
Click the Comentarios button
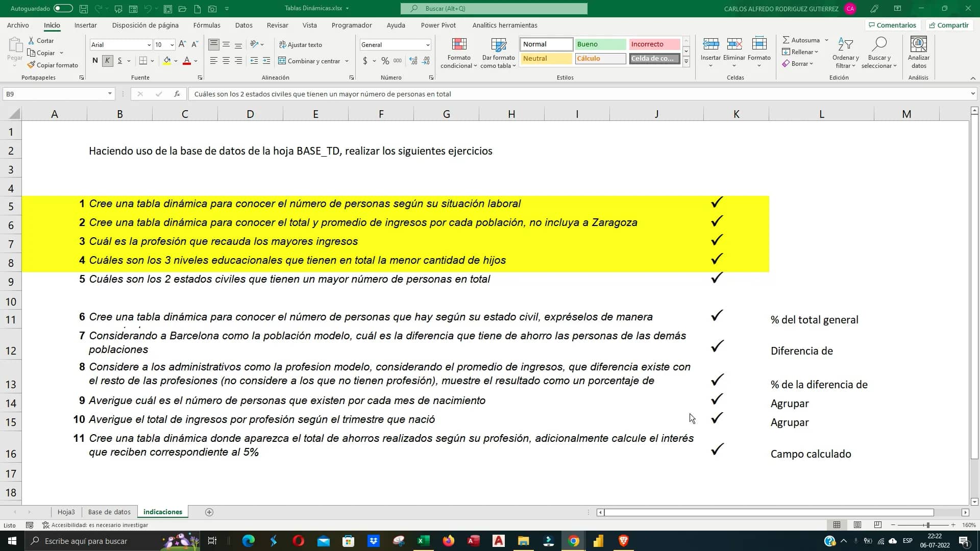tap(892, 25)
